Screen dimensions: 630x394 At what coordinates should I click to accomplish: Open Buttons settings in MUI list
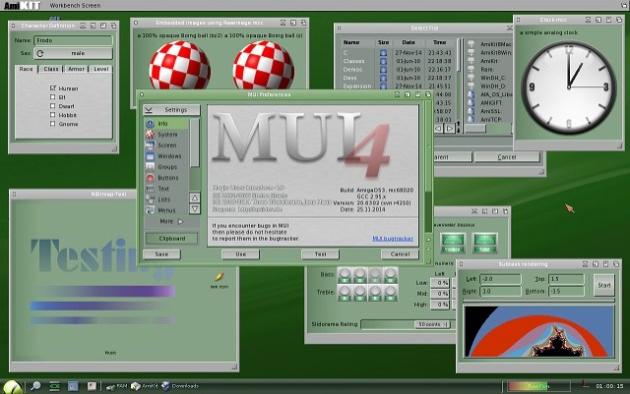click(166, 178)
